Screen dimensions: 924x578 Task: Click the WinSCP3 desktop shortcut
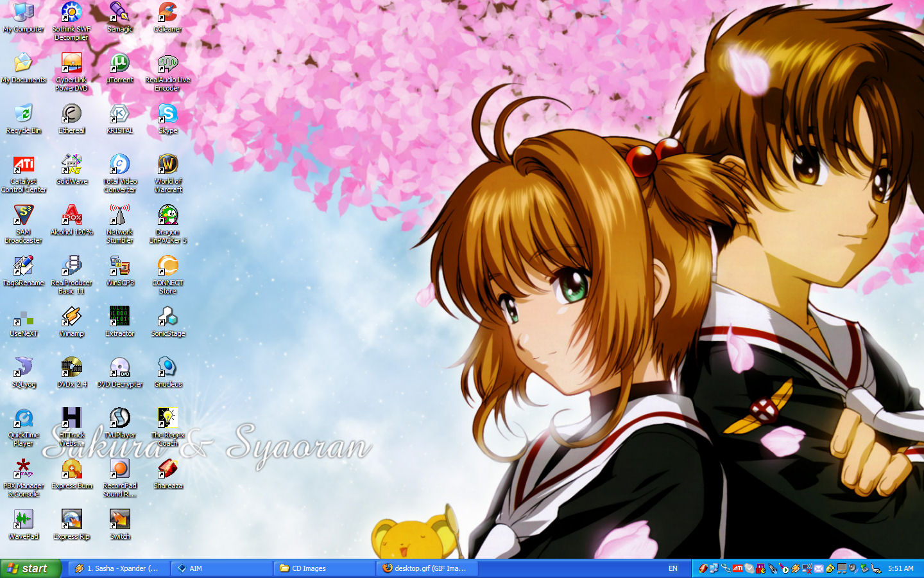click(x=119, y=267)
